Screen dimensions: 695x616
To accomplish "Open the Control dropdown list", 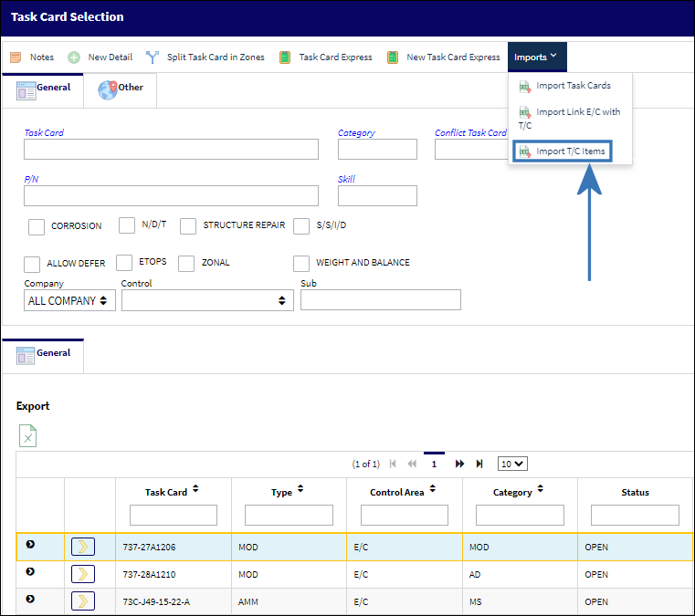I will pos(207,300).
